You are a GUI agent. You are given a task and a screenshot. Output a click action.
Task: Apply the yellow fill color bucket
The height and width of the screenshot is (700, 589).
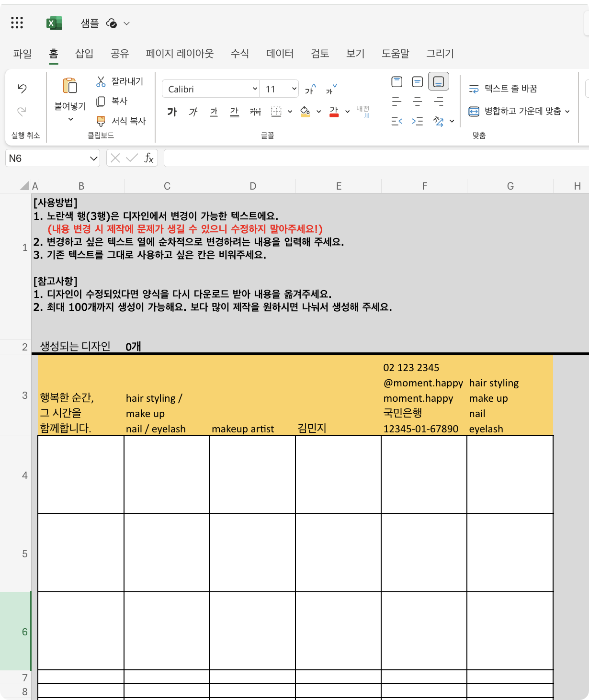tap(305, 112)
